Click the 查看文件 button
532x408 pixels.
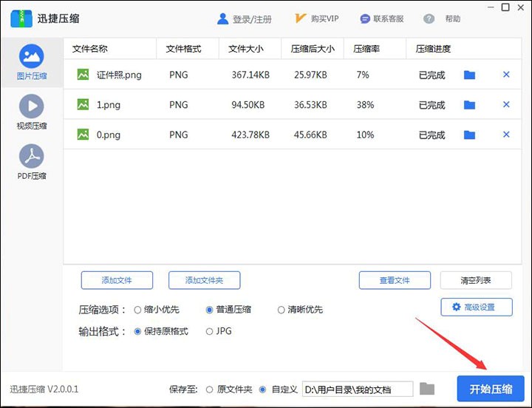click(x=395, y=280)
